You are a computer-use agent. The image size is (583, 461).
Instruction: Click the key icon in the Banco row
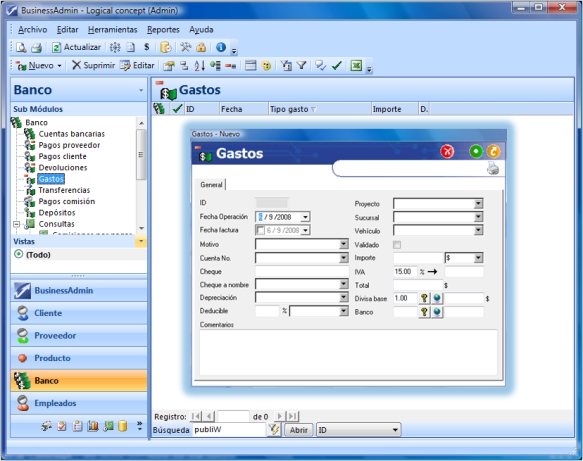tap(424, 312)
